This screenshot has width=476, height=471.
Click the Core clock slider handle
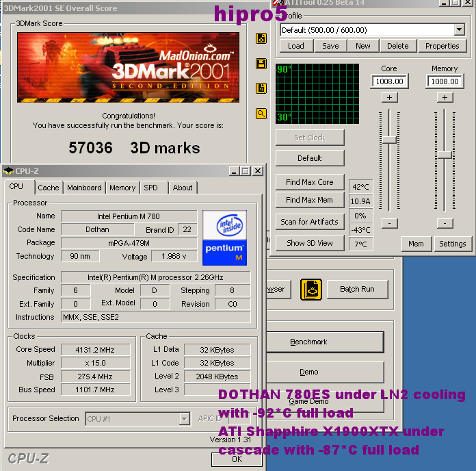coord(389,140)
